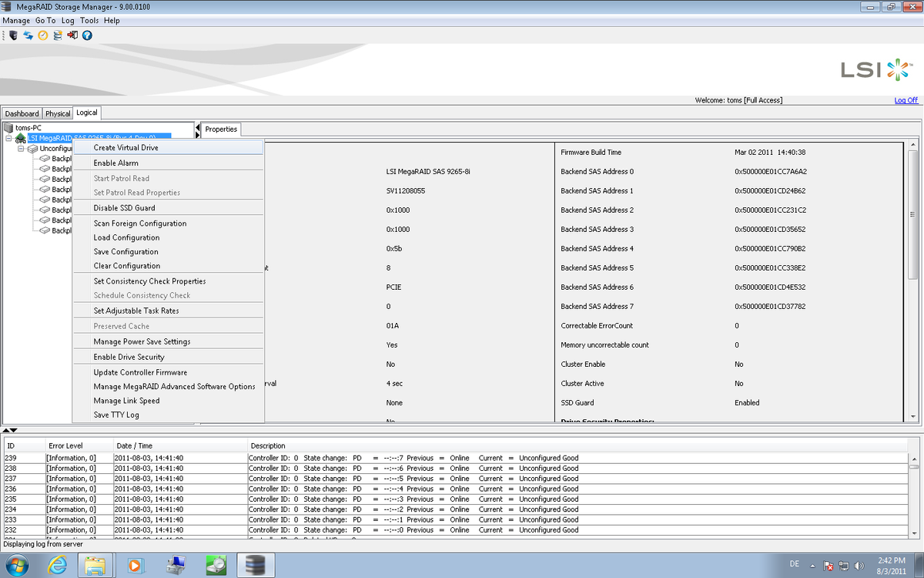Screen dimensions: 924x578
Task: Click the exit-door toolbar icon
Action: point(72,35)
